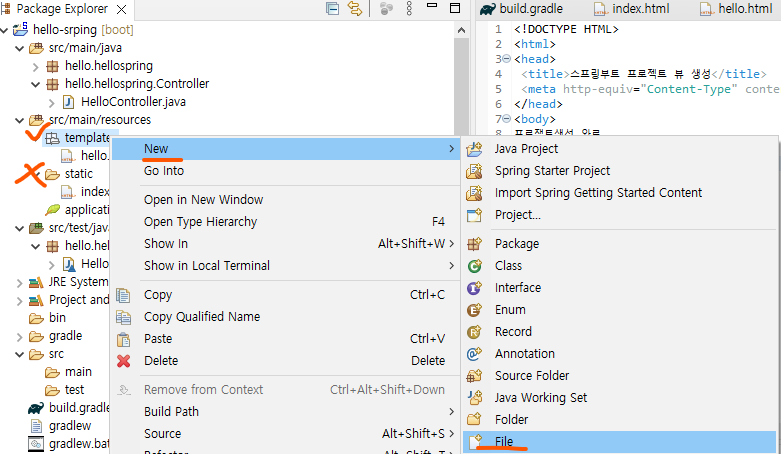Click the Annotation @ icon
The image size is (781, 454).
(x=474, y=353)
